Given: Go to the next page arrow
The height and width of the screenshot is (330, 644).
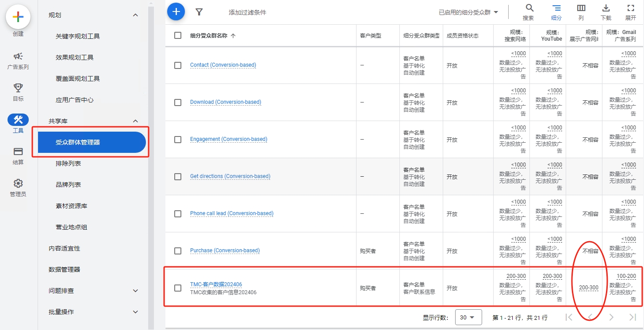Looking at the screenshot, I should pos(611,317).
